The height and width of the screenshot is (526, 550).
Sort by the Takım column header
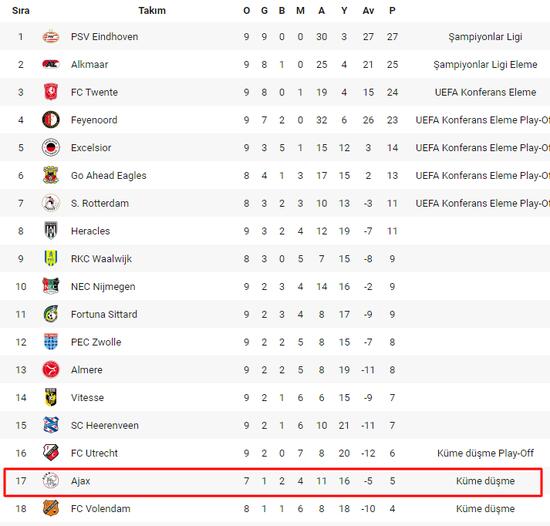(x=152, y=11)
